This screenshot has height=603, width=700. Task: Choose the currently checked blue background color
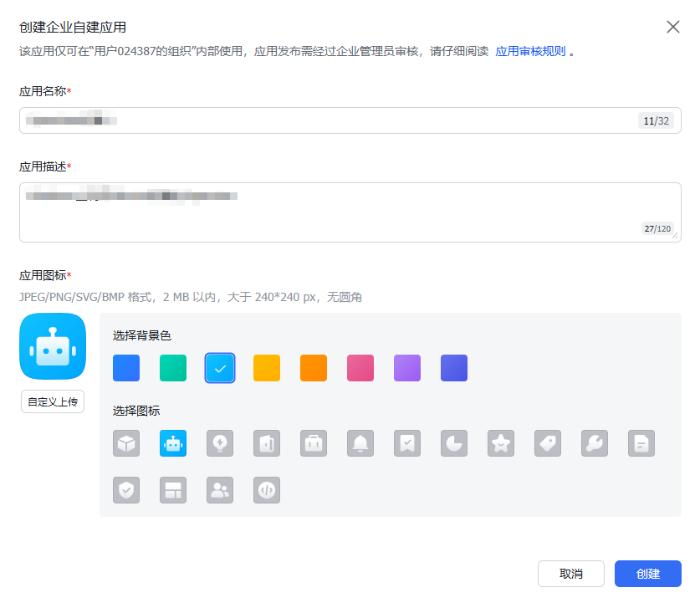(x=220, y=367)
